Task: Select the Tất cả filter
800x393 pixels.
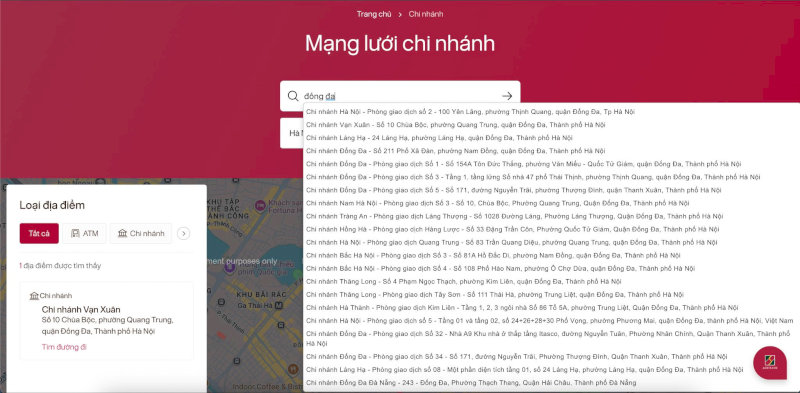Action: tap(39, 233)
